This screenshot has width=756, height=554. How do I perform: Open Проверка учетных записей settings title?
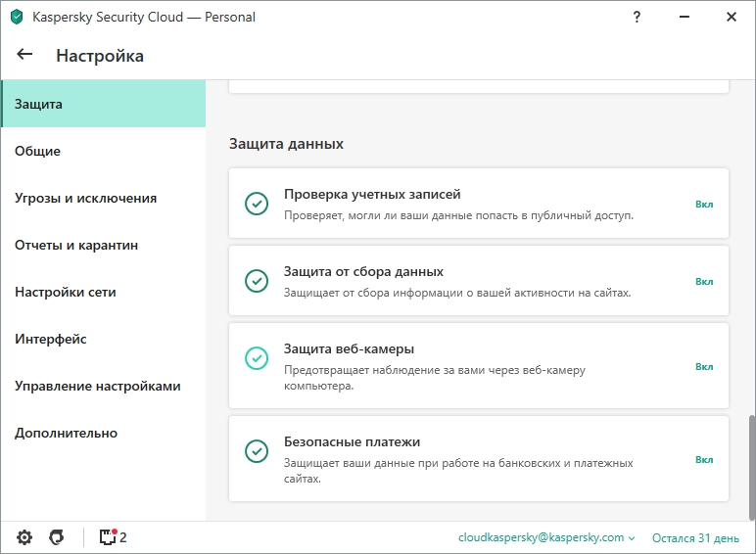point(372,194)
